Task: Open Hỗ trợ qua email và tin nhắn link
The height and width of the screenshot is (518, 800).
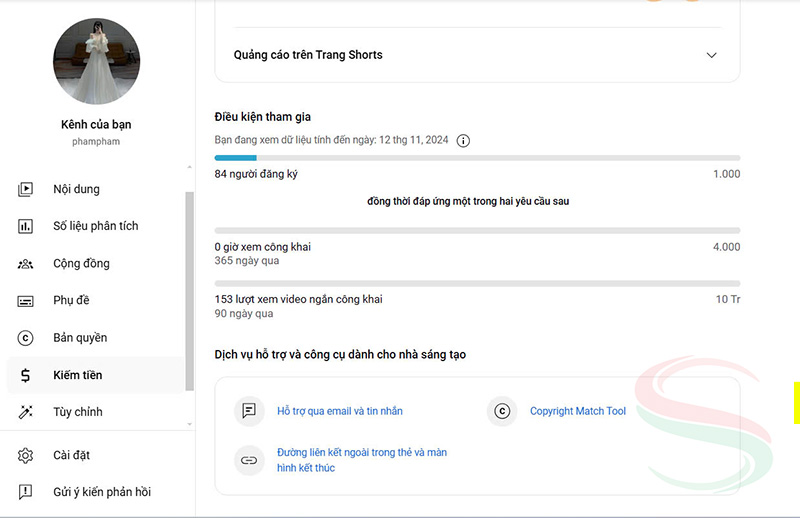Action: point(340,411)
